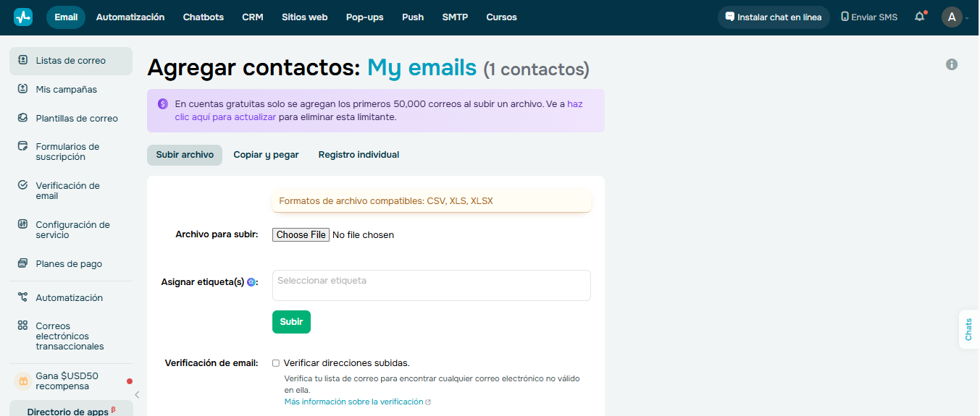The height and width of the screenshot is (416, 980).
Task: Open the Listas de correo sidebar item
Action: point(71,61)
